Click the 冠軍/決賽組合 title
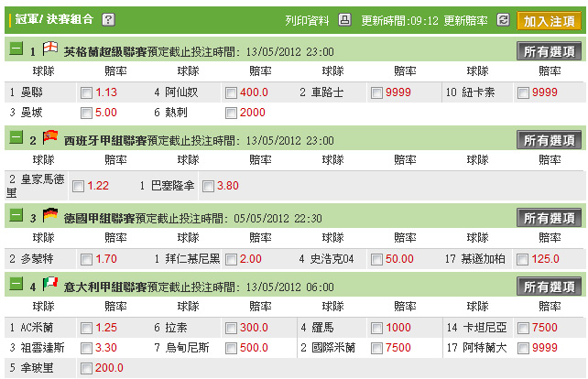The width and height of the screenshot is (588, 379). click(x=54, y=19)
